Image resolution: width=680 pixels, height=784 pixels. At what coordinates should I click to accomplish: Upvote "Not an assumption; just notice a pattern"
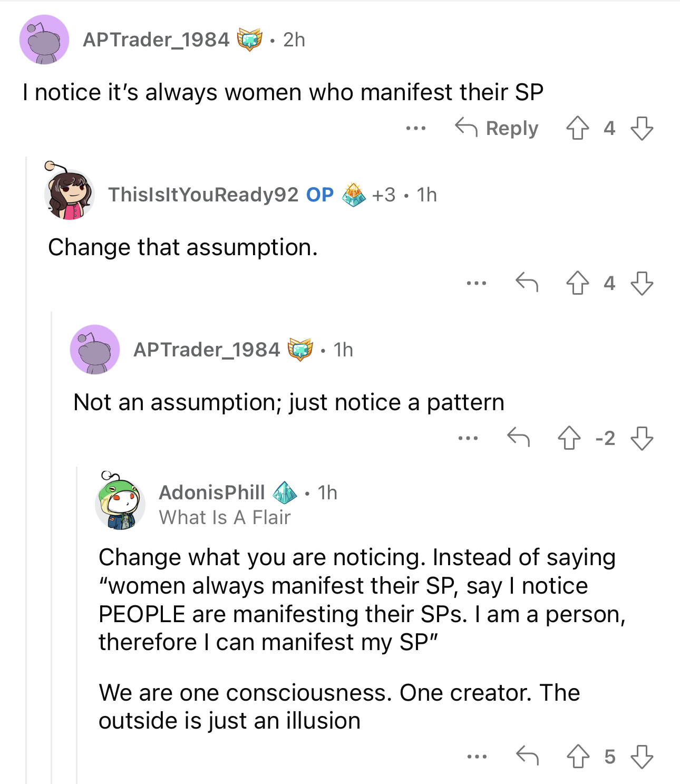coord(569,438)
